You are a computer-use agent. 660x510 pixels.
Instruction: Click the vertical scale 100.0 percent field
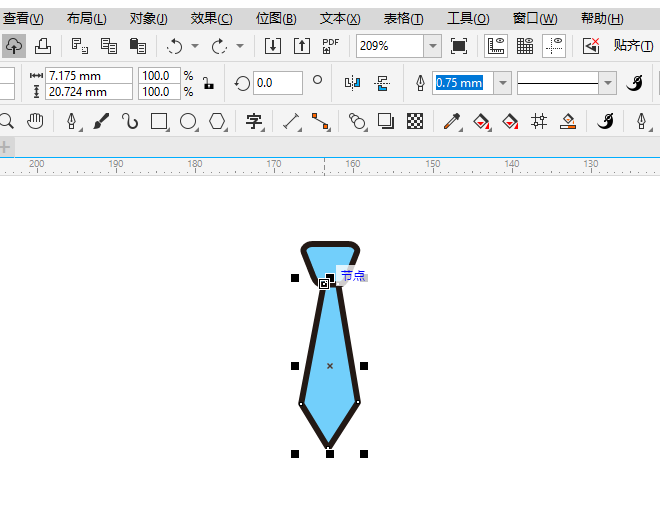[x=160, y=92]
